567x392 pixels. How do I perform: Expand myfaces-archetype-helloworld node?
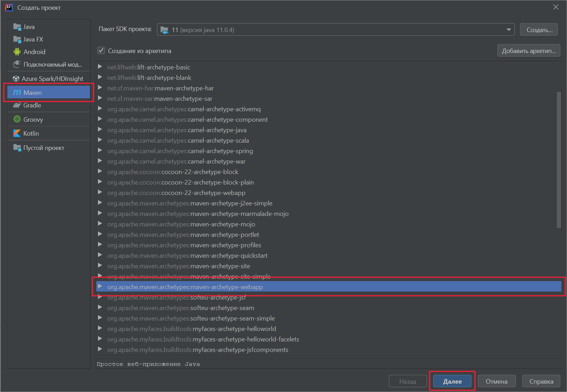100,328
